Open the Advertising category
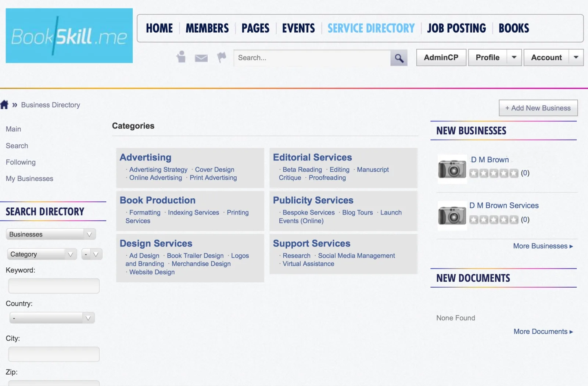588x386 pixels. click(146, 158)
